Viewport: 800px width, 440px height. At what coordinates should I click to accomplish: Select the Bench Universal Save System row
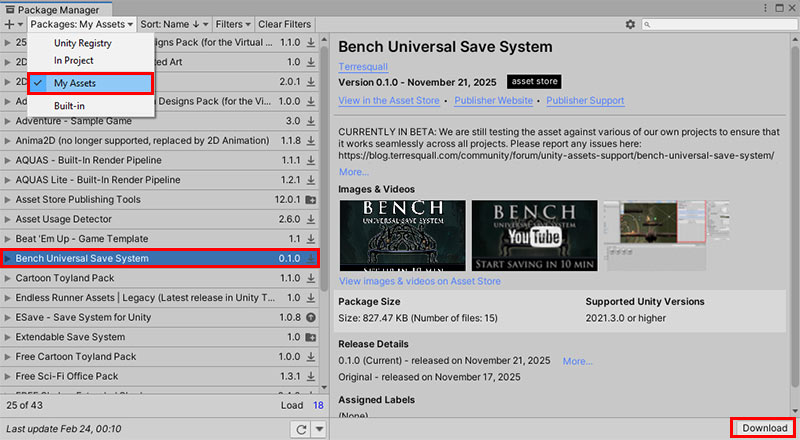click(160, 258)
